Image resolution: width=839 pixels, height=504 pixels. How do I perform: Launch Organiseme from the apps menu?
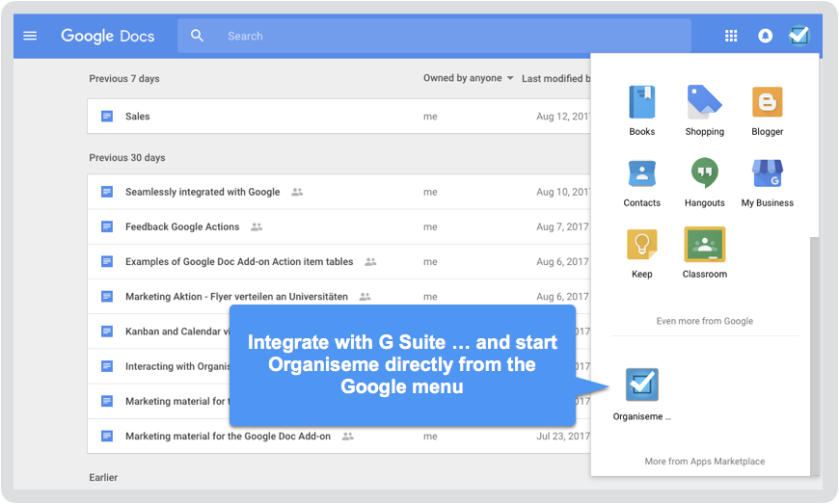[641, 394]
